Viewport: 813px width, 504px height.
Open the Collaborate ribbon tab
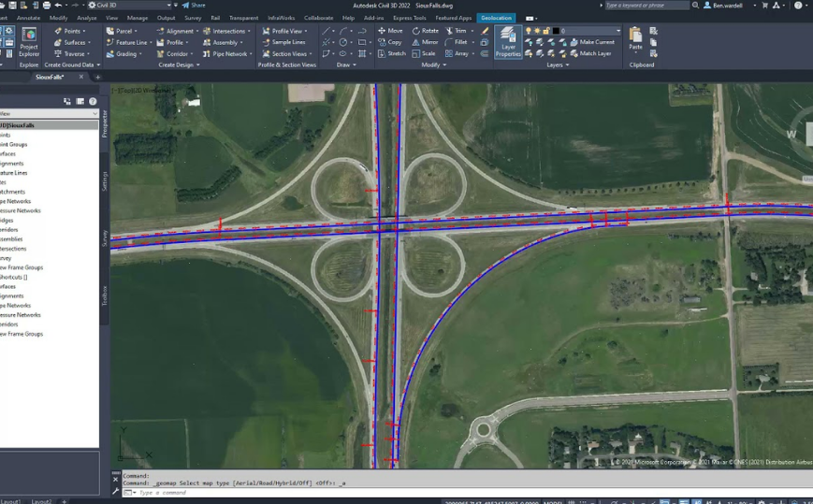click(x=318, y=18)
